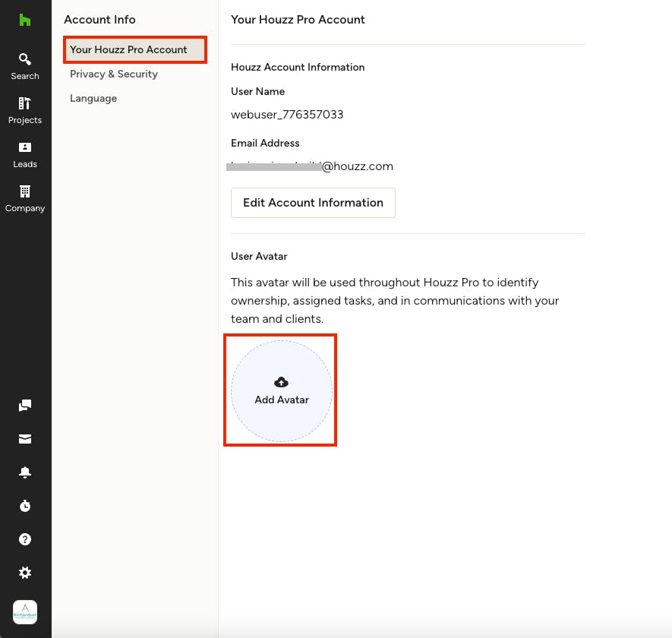
Task: Click Edit Account Information button
Action: pyautogui.click(x=313, y=202)
